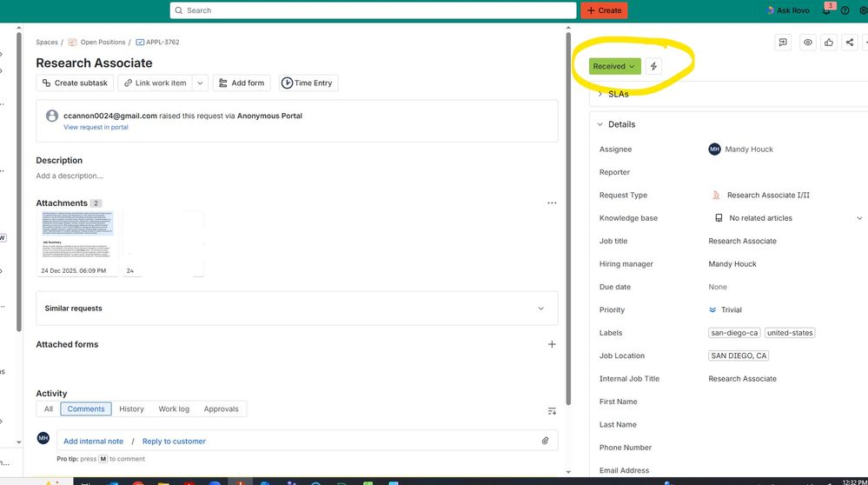Click Job title value Research Associate
This screenshot has width=868, height=485.
pos(742,242)
